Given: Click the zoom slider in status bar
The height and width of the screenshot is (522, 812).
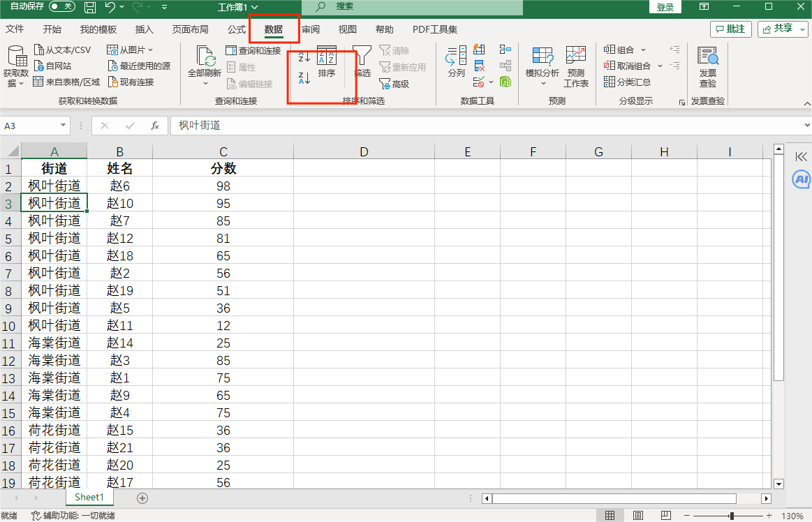Looking at the screenshot, I should point(731,516).
